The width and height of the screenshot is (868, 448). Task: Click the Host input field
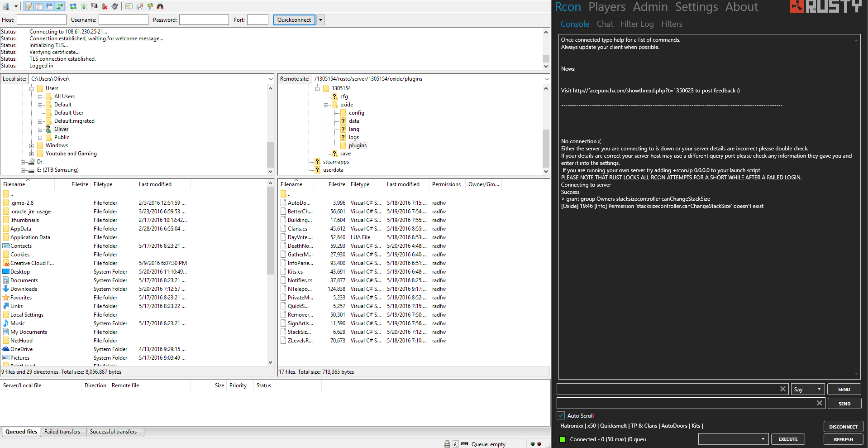pyautogui.click(x=42, y=20)
